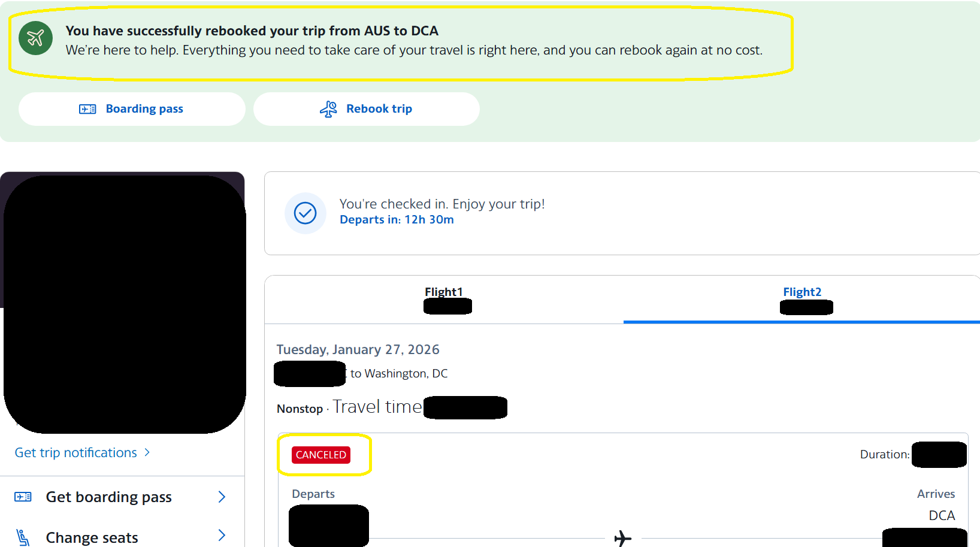Image resolution: width=980 pixels, height=547 pixels.
Task: Switch to the Flight2 tab
Action: point(802,300)
